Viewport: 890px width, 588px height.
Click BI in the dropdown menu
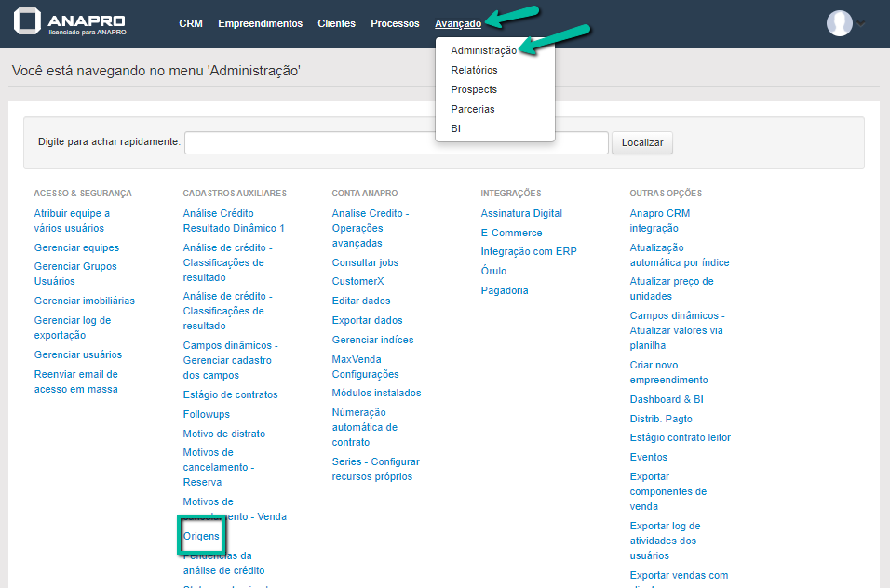456,128
